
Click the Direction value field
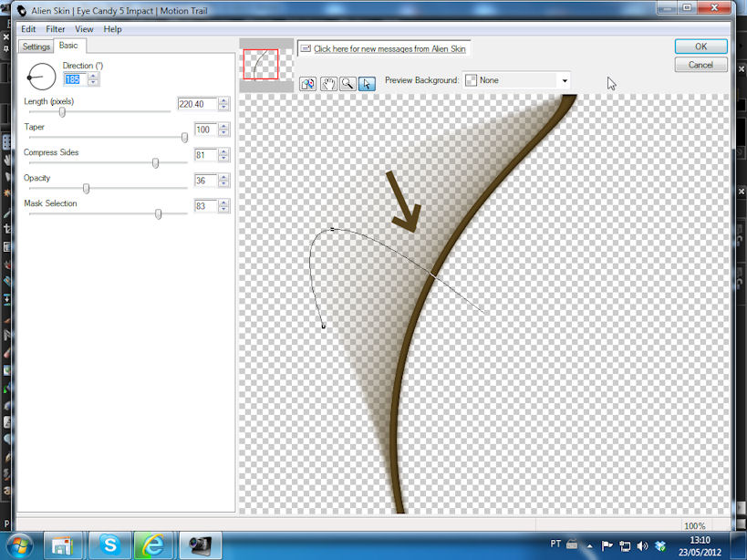[76, 79]
